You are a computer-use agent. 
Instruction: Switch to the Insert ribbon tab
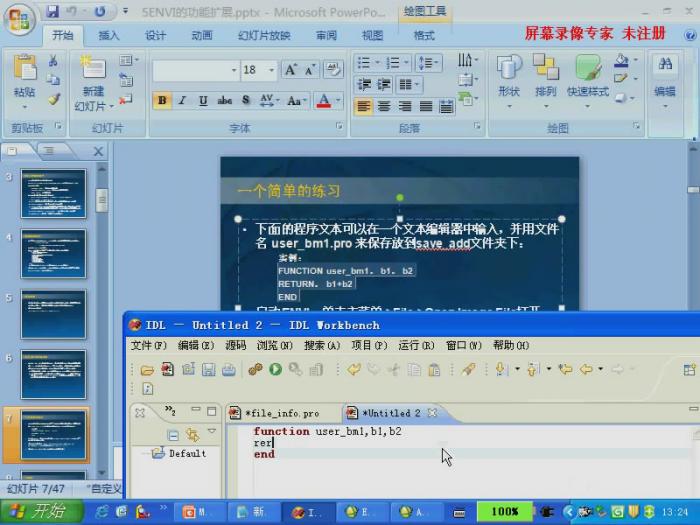[108, 35]
